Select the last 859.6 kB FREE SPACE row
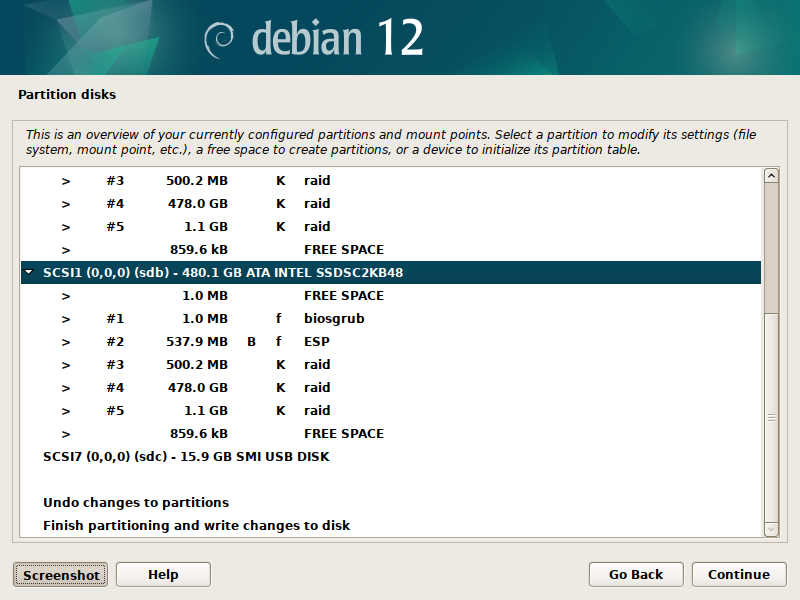Image resolution: width=800 pixels, height=600 pixels. 343,433
